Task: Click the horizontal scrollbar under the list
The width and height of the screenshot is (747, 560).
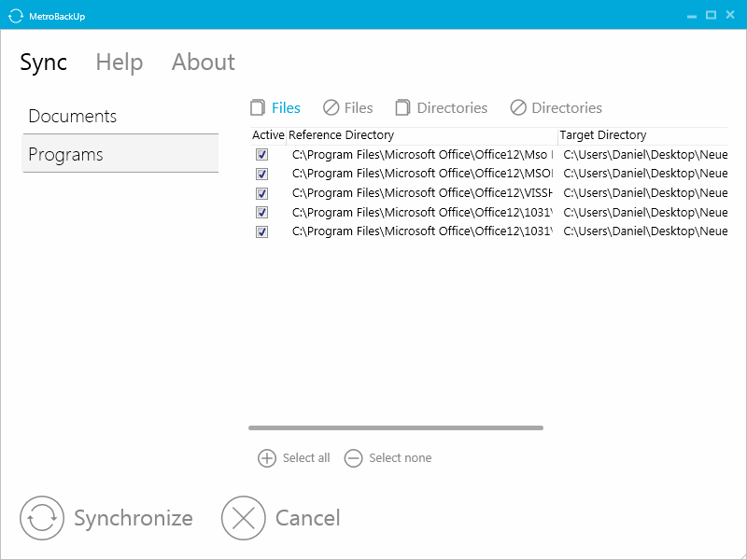Action: click(x=396, y=427)
